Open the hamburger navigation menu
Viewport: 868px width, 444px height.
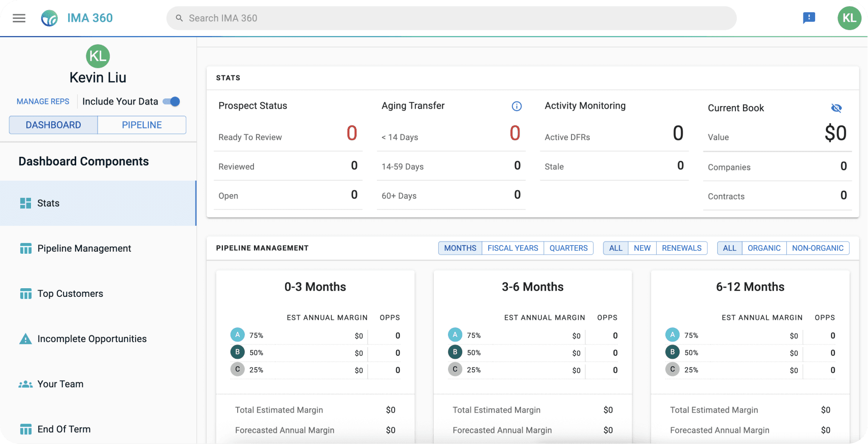pos(19,18)
